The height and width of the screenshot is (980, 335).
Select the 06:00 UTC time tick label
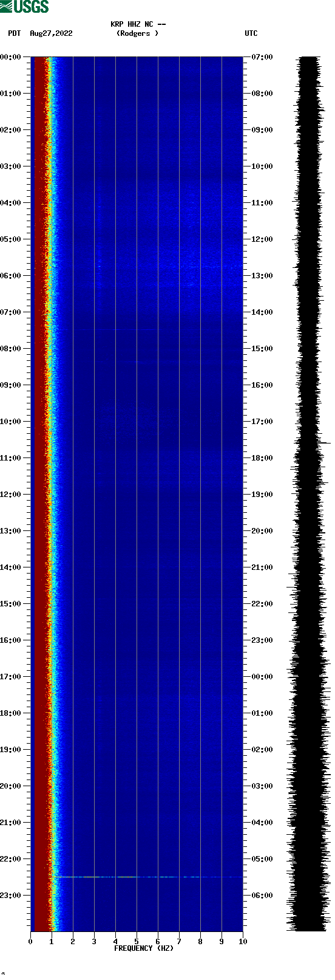pyautogui.click(x=262, y=896)
